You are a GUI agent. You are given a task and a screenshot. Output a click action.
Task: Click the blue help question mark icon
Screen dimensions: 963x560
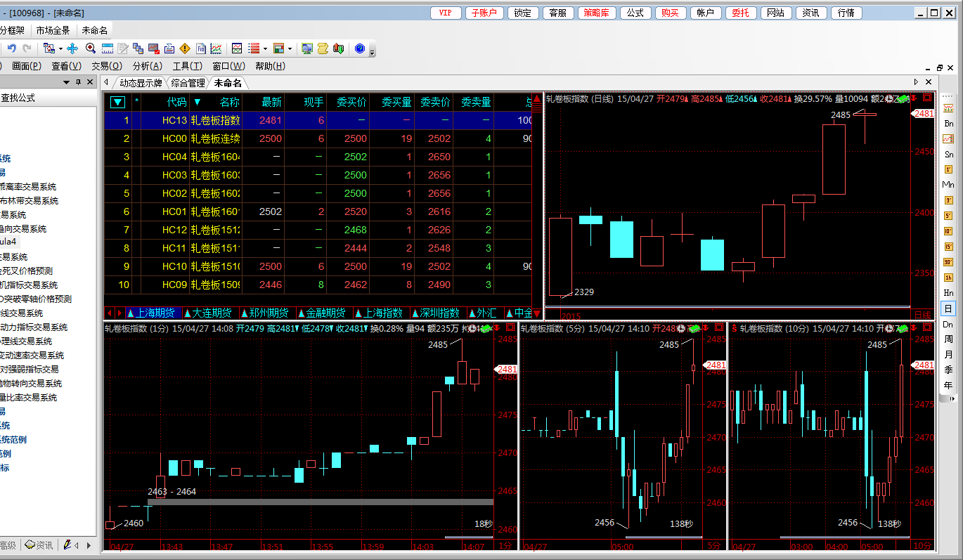(x=360, y=48)
